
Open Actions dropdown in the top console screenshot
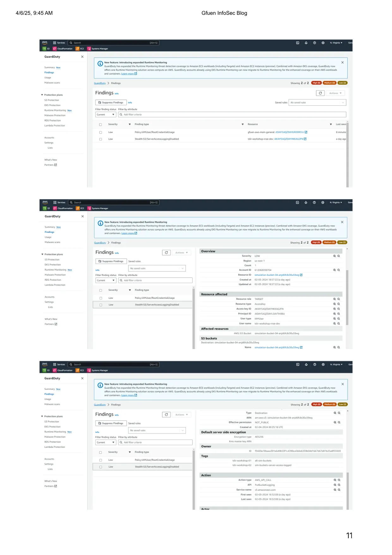[335, 93]
